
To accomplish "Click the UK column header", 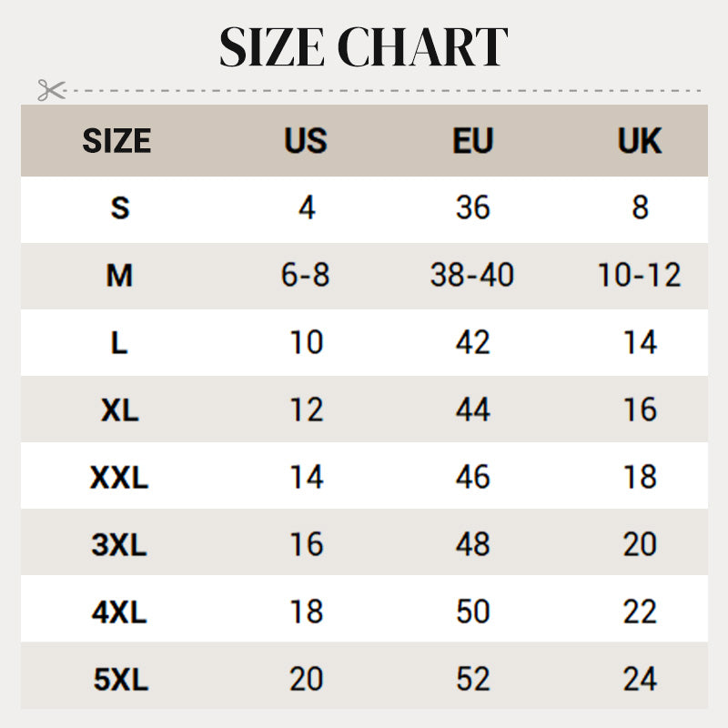I will pyautogui.click(x=640, y=141).
